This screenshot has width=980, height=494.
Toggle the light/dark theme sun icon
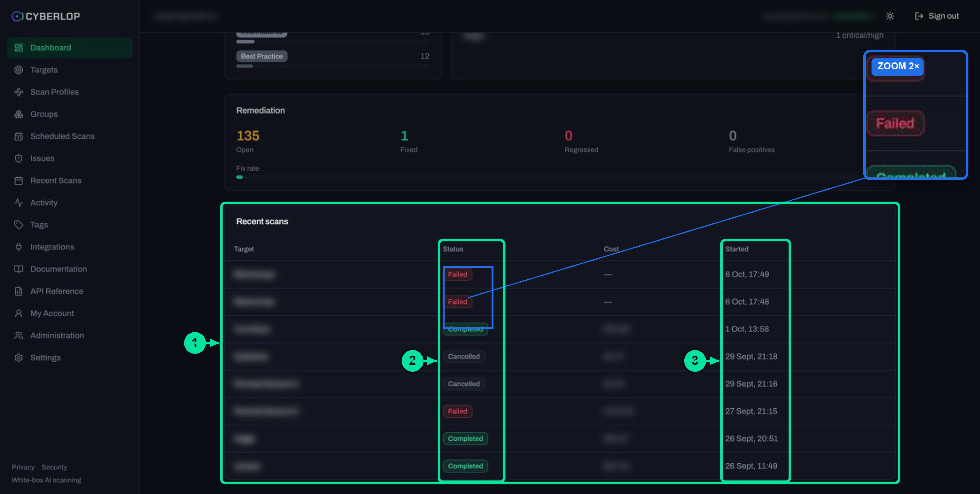coord(890,16)
